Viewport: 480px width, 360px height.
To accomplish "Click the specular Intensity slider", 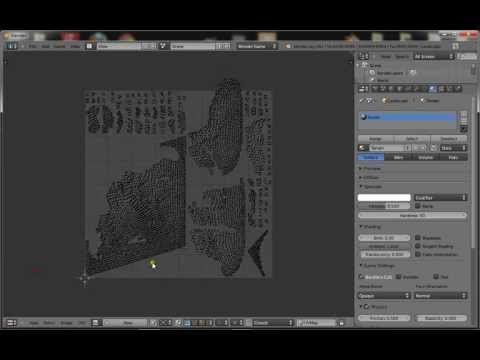I will click(384, 206).
